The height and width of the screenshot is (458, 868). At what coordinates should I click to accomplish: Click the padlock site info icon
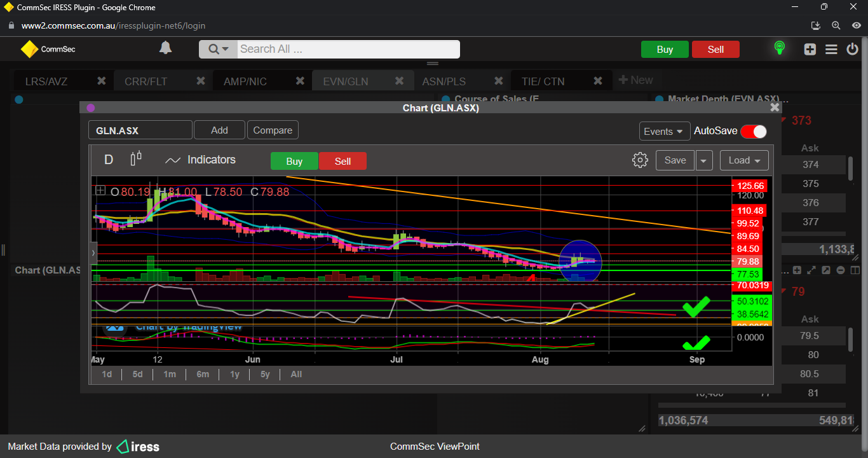10,25
